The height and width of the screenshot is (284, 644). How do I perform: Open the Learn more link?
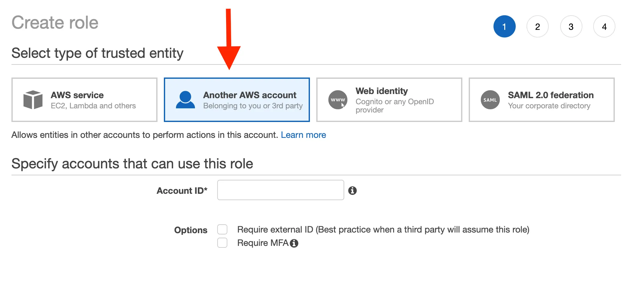coord(303,135)
